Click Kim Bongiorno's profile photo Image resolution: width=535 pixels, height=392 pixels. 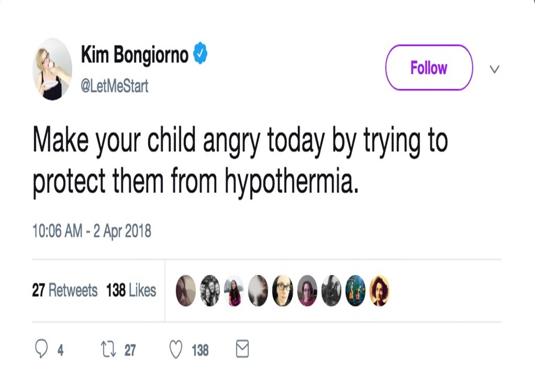(x=52, y=68)
